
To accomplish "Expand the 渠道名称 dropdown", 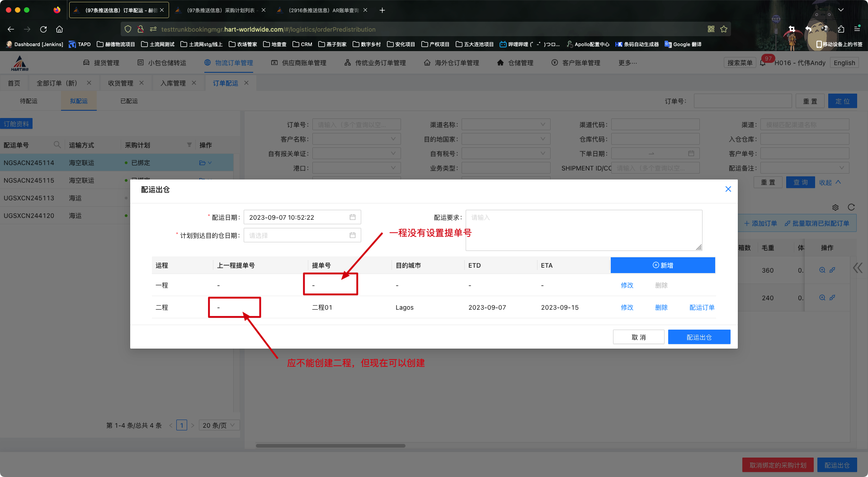I will pyautogui.click(x=505, y=125).
